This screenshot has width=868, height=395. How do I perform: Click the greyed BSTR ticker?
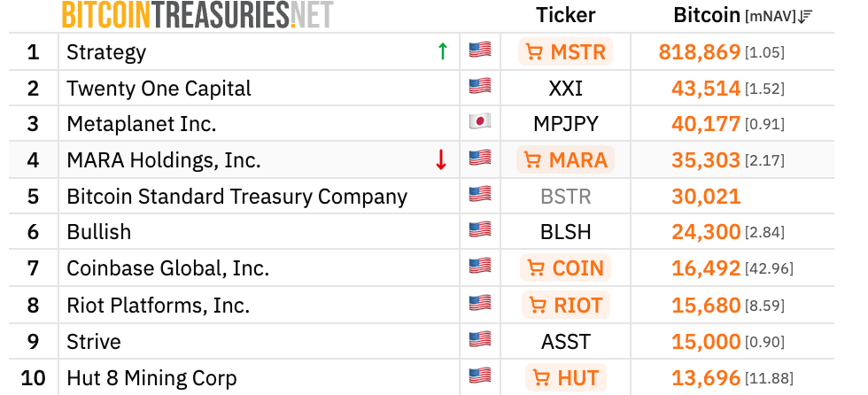click(566, 197)
